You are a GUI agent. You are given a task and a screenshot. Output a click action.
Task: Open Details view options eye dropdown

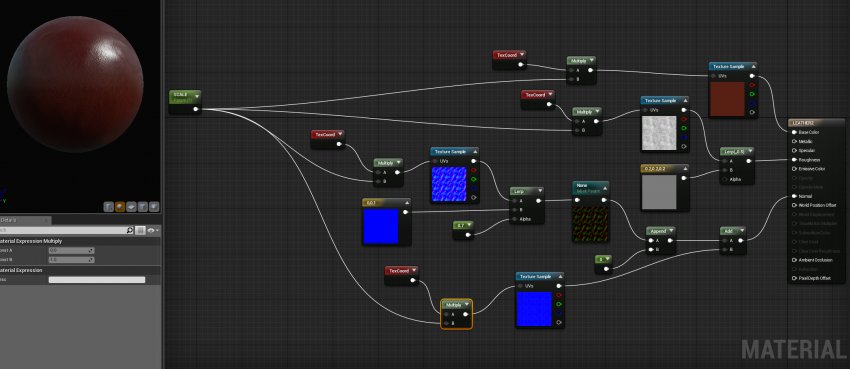pos(152,230)
